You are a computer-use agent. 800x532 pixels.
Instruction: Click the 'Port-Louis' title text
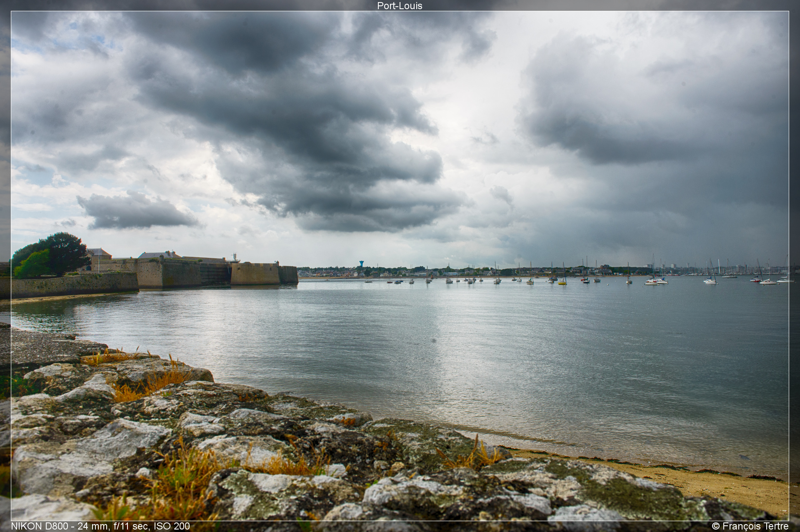click(x=400, y=6)
